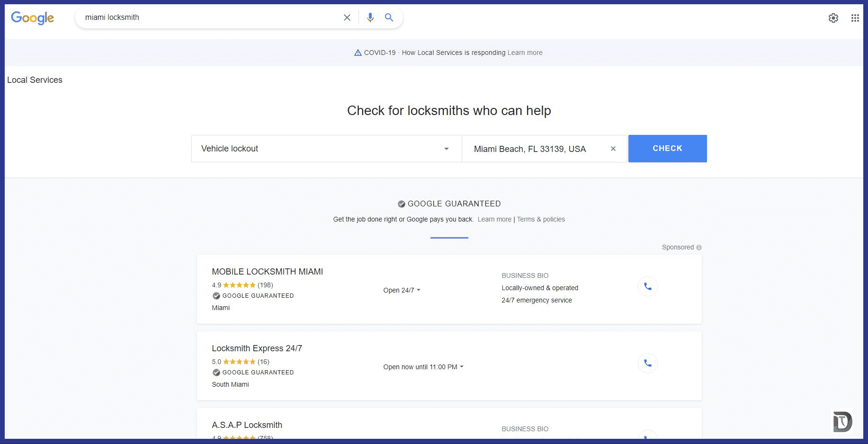Open the Vehicle lockout service dropdown
This screenshot has width=868, height=444.
pos(326,149)
